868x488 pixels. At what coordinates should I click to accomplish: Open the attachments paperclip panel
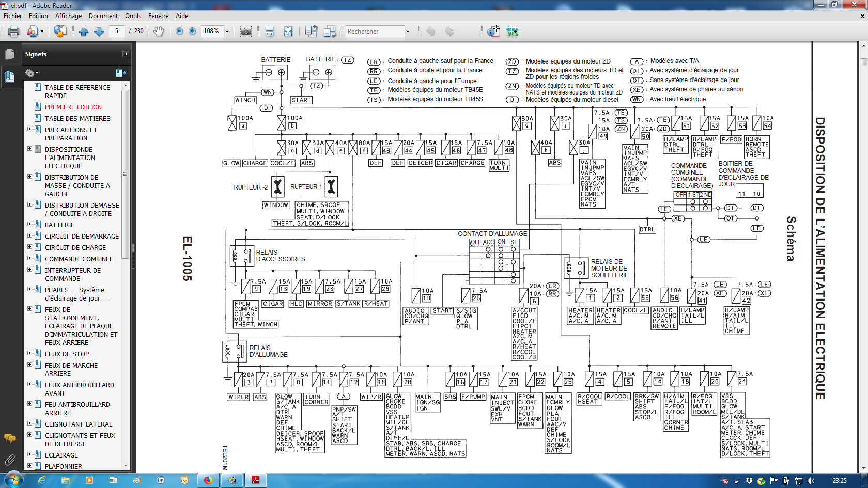(x=9, y=460)
